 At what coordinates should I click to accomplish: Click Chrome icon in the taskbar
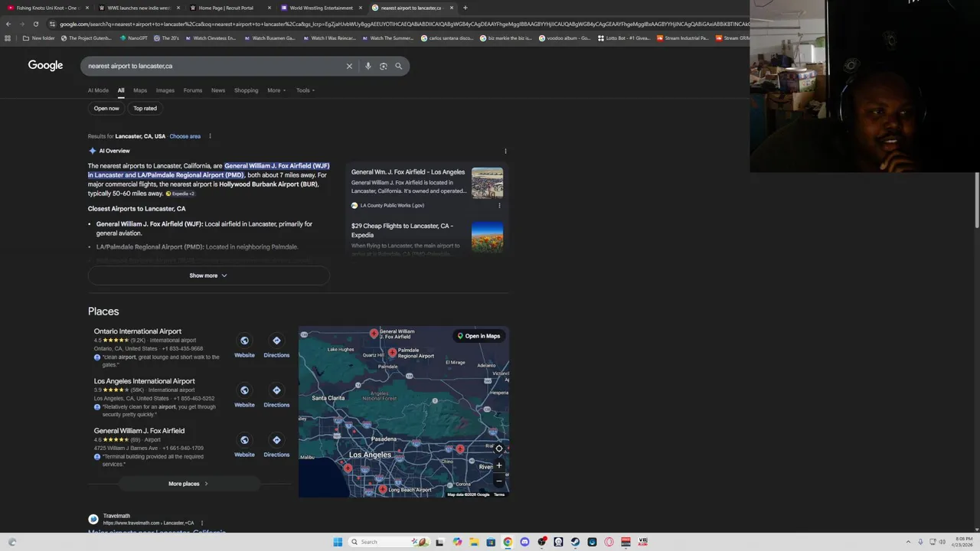[x=508, y=542]
